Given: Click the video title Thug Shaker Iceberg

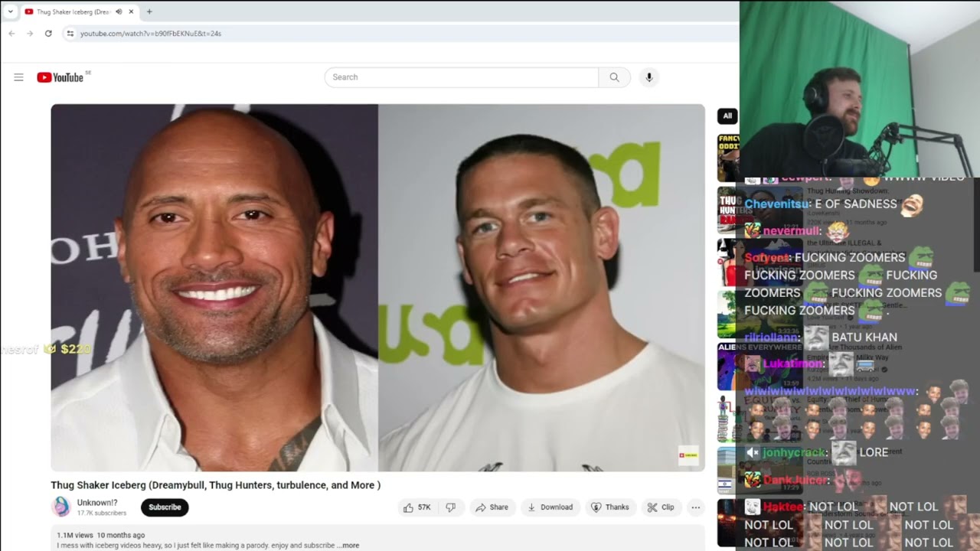Looking at the screenshot, I should [215, 485].
